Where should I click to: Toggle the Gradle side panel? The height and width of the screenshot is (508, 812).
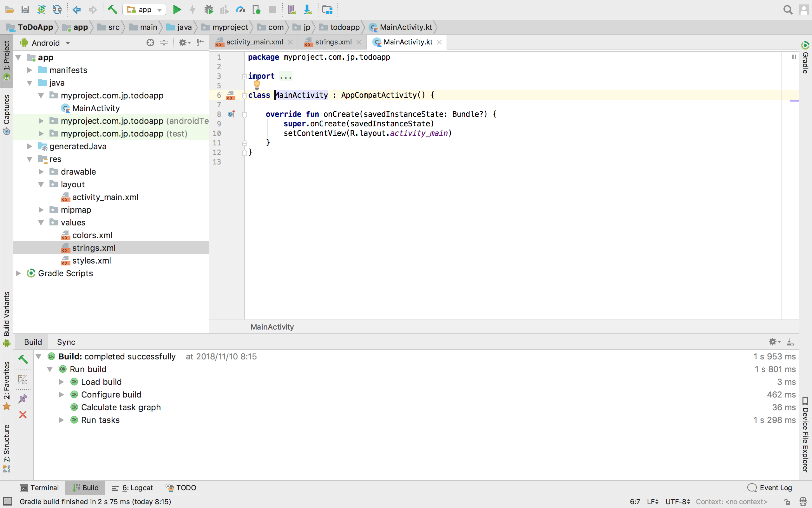(805, 58)
